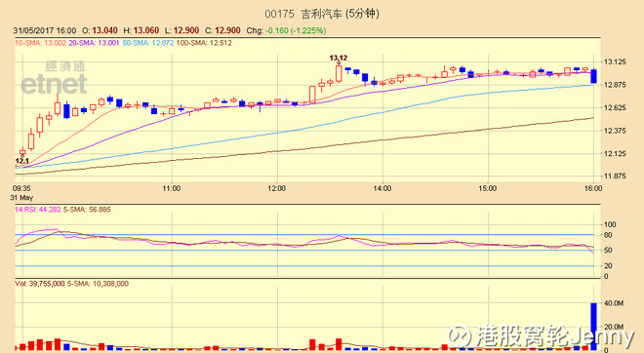Select the Vol: 39,755,000 legend
644x353 pixels.
(x=39, y=284)
